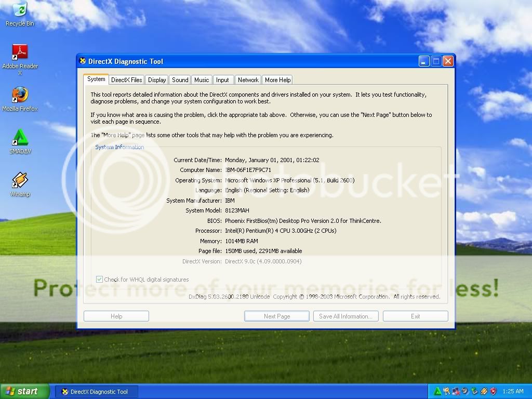Click the red Security Center shield tray icon

coord(494,392)
